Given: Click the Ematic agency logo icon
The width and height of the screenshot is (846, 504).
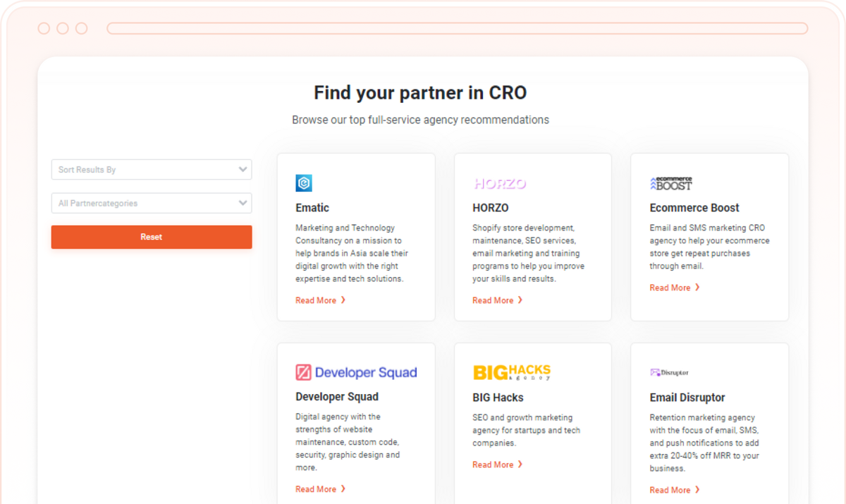Looking at the screenshot, I should (x=303, y=183).
